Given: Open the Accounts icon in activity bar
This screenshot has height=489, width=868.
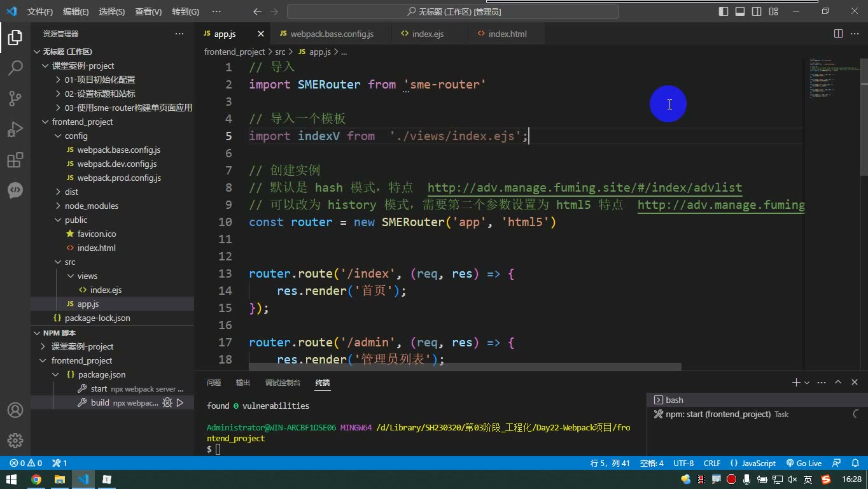Looking at the screenshot, I should tap(15, 410).
